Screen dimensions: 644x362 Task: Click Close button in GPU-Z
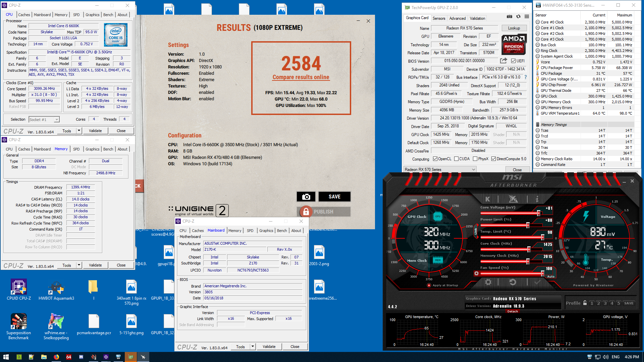[x=517, y=170]
